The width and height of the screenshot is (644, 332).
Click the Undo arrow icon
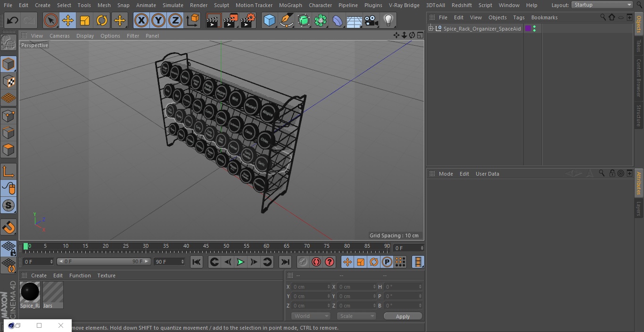click(x=13, y=20)
